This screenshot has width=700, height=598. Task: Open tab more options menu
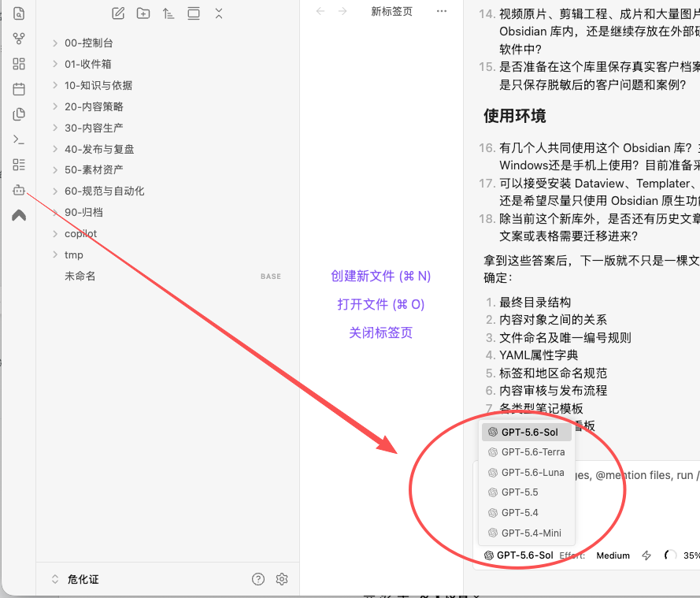442,11
